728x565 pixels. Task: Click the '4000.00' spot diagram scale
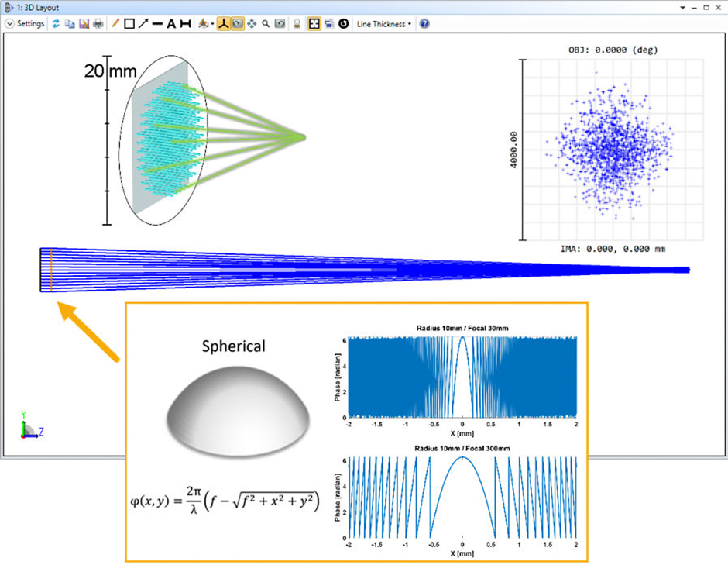tap(513, 150)
